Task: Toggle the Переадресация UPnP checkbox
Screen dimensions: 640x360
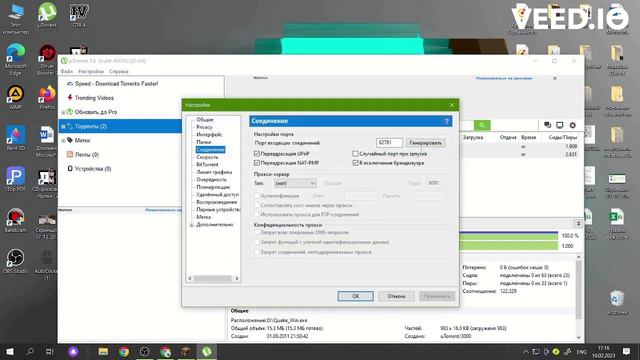Action: pyautogui.click(x=257, y=153)
